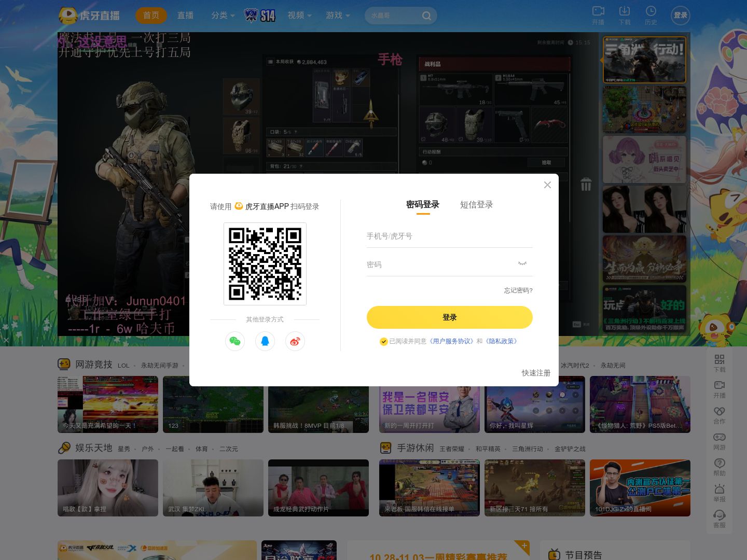747x560 pixels.
Task: Toggle the user agreement checkbox
Action: pos(384,341)
